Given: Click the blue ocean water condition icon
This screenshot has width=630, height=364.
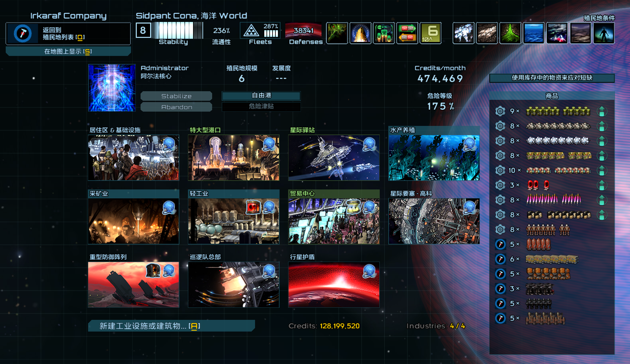Looking at the screenshot, I should (533, 33).
